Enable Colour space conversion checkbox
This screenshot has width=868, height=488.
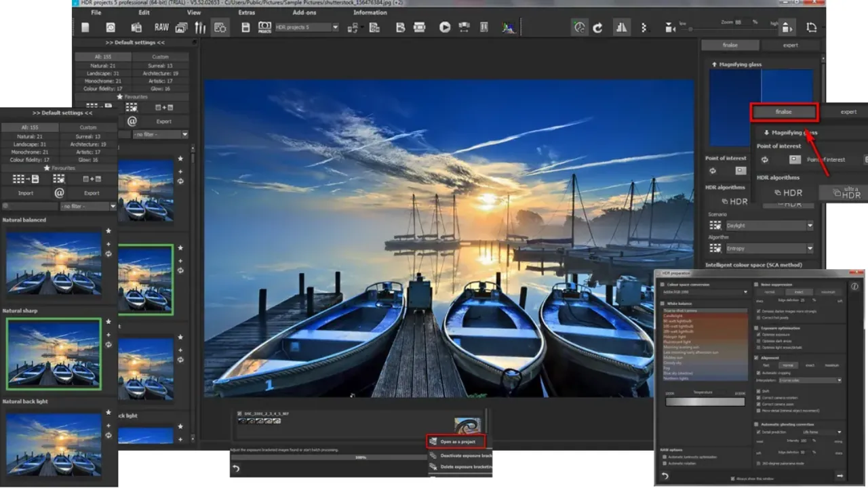pyautogui.click(x=663, y=285)
